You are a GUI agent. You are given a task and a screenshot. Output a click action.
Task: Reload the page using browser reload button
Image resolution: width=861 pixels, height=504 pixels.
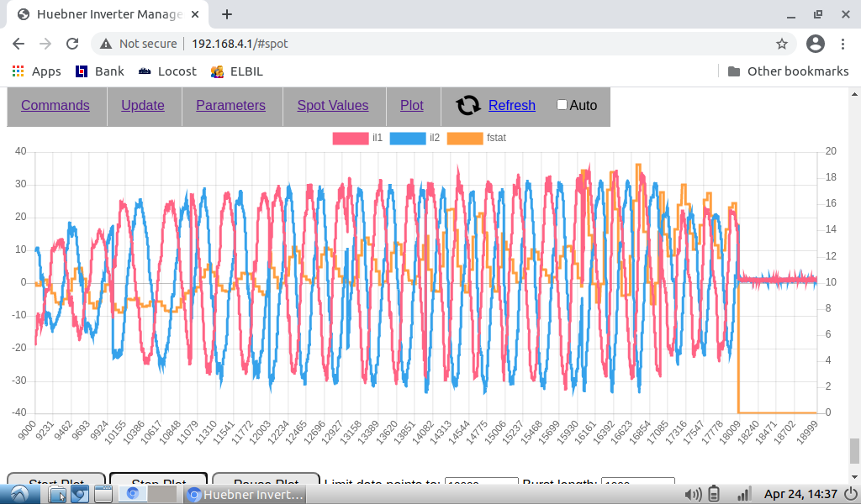tap(72, 44)
